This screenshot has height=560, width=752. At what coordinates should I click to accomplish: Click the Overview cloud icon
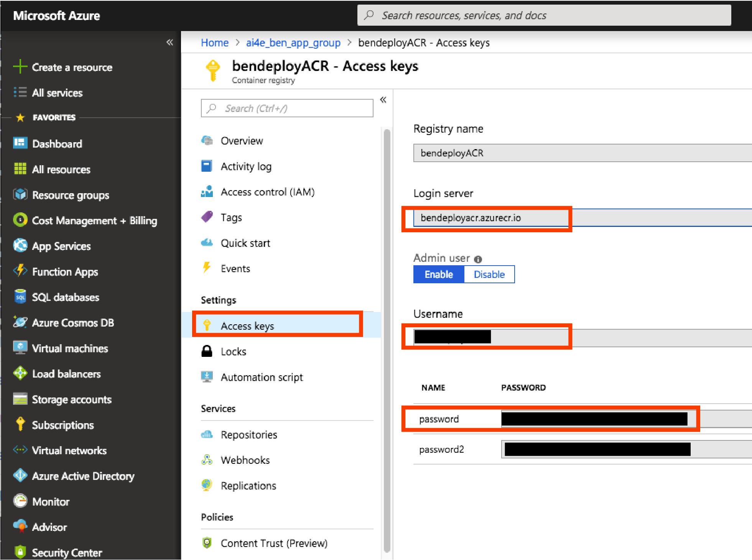coord(207,141)
